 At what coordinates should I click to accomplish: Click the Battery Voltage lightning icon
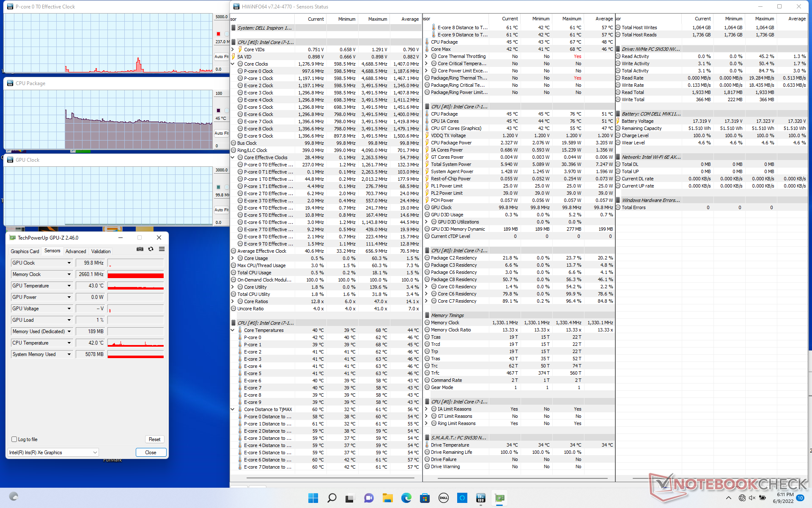pos(618,121)
